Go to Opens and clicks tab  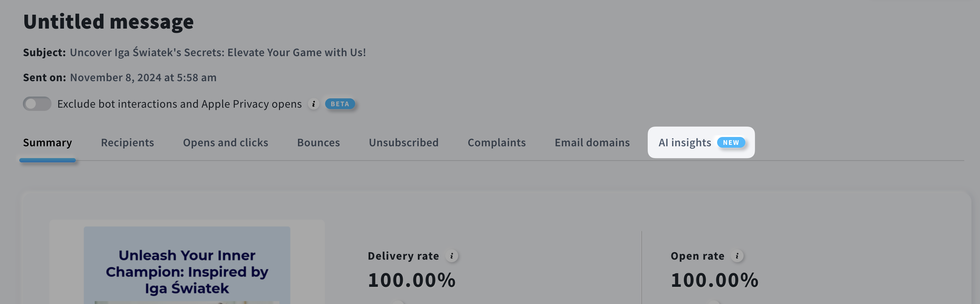[x=225, y=143]
